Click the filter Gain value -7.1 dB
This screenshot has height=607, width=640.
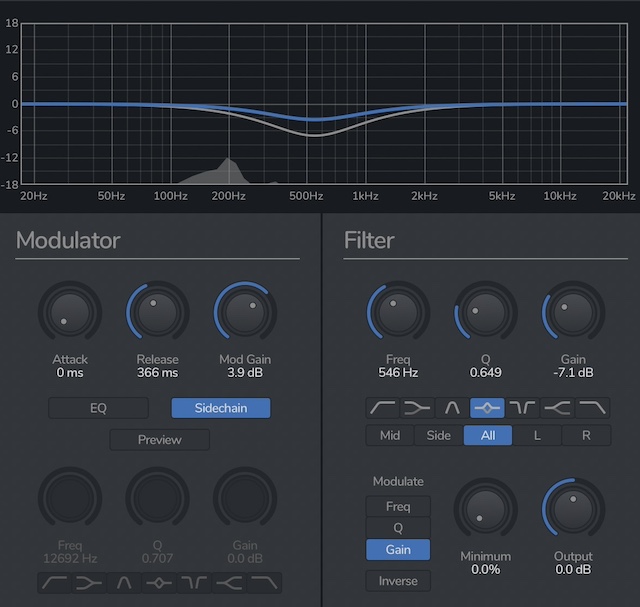[573, 373]
